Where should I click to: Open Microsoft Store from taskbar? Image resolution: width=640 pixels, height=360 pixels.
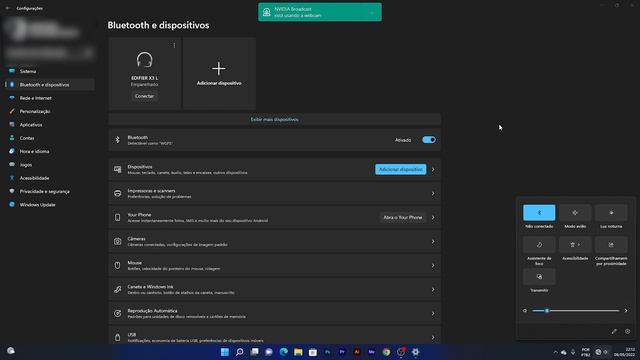tap(313, 352)
